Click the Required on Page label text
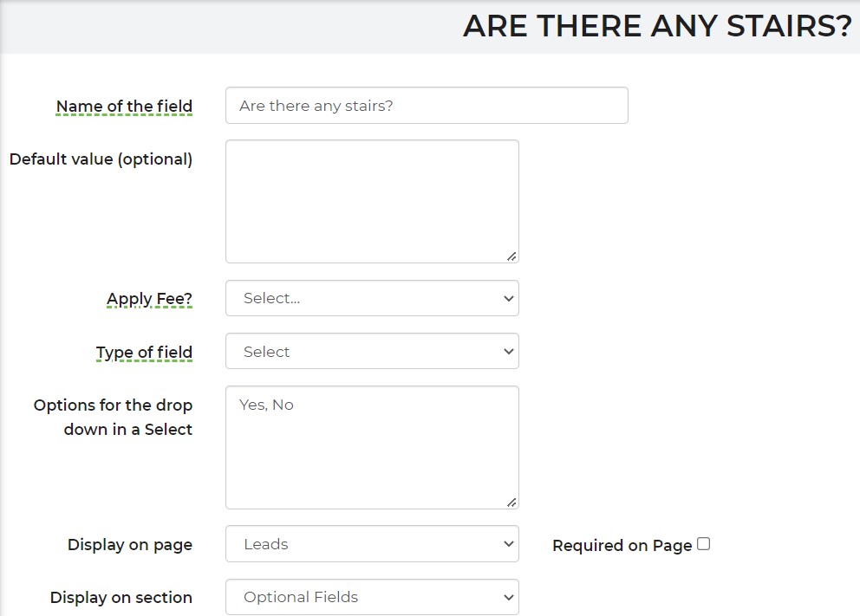The image size is (860, 616). pyautogui.click(x=622, y=545)
